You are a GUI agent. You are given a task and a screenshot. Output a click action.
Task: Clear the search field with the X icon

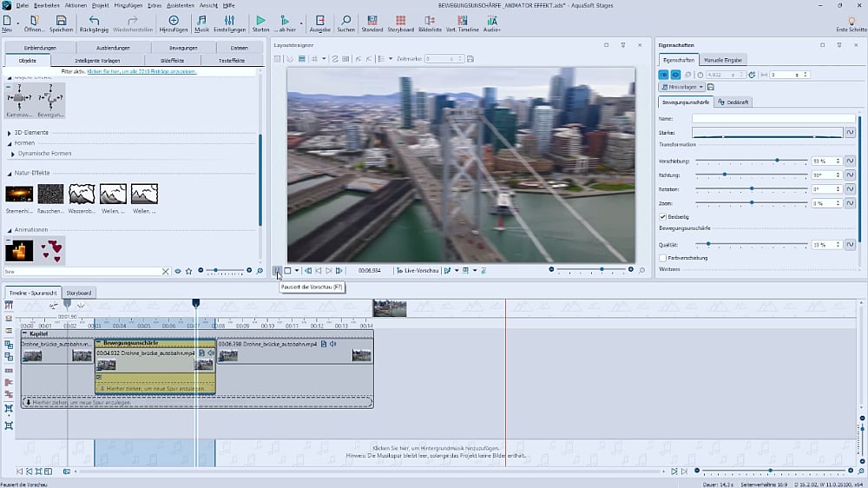(166, 272)
